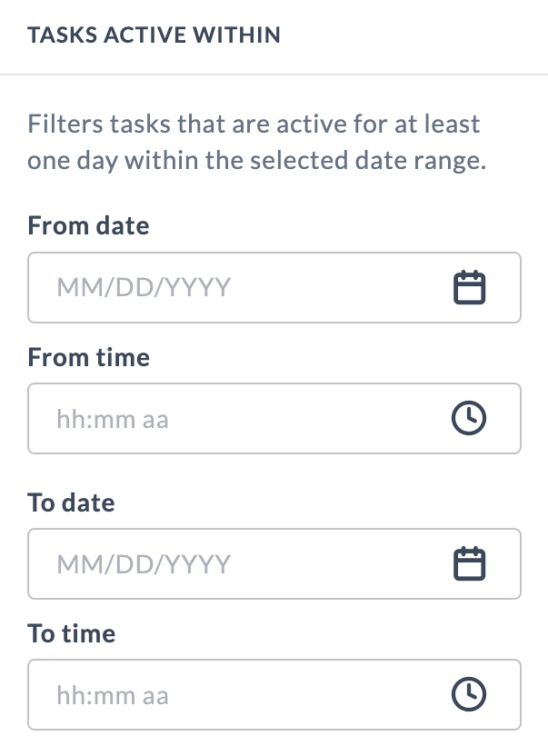
Task: Click the clock icon beside hh:mm aa under To time
Action: pos(468,694)
